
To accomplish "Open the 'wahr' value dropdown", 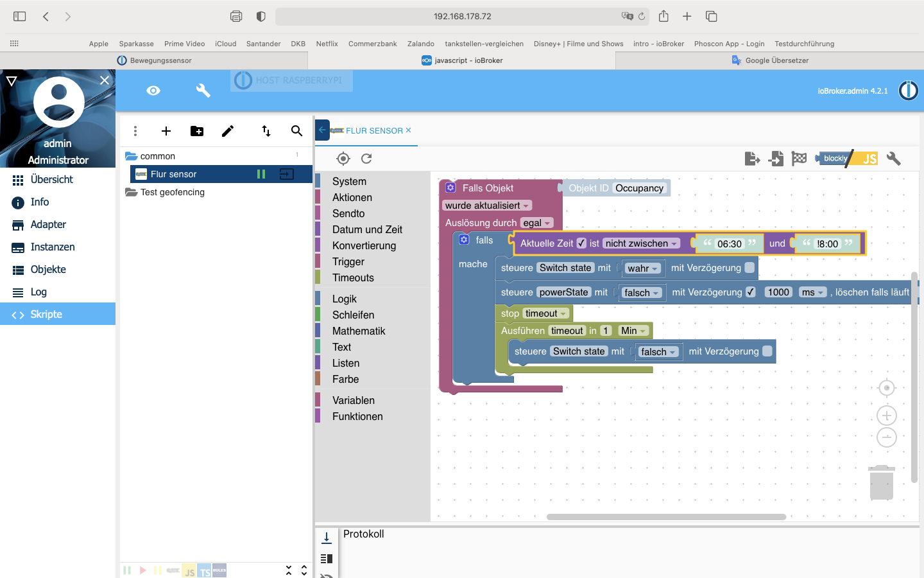I will (x=642, y=268).
